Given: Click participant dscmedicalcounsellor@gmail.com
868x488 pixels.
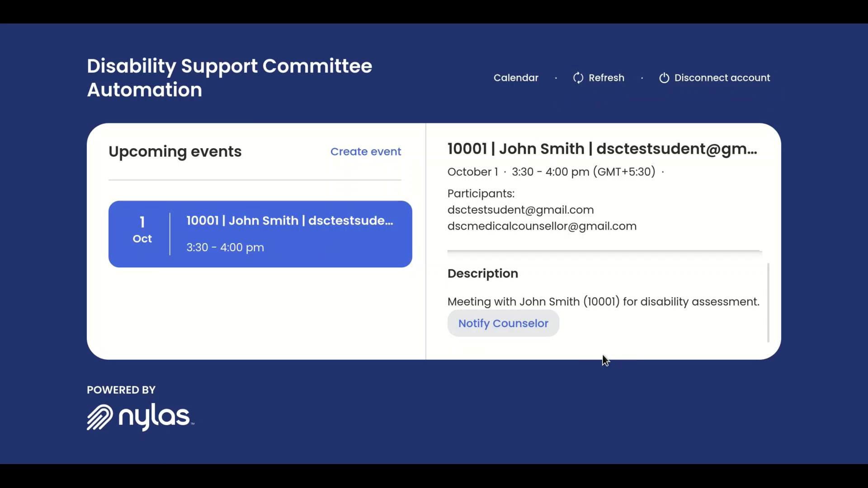Looking at the screenshot, I should click(x=542, y=226).
